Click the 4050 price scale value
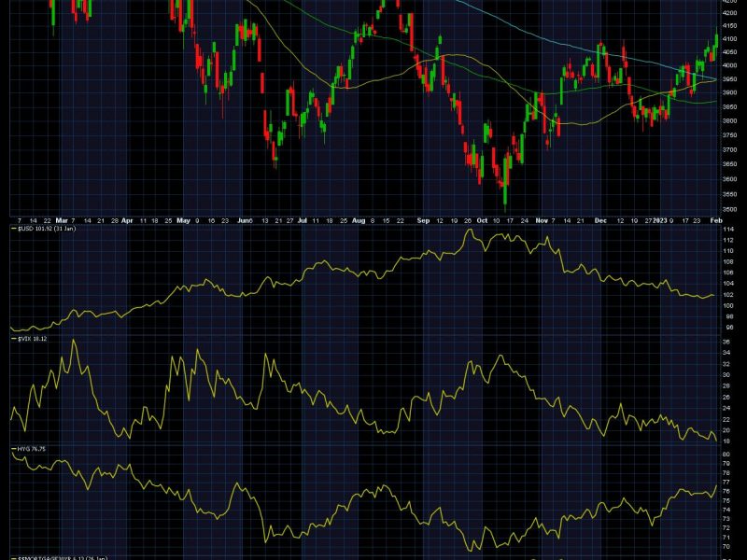 (729, 52)
